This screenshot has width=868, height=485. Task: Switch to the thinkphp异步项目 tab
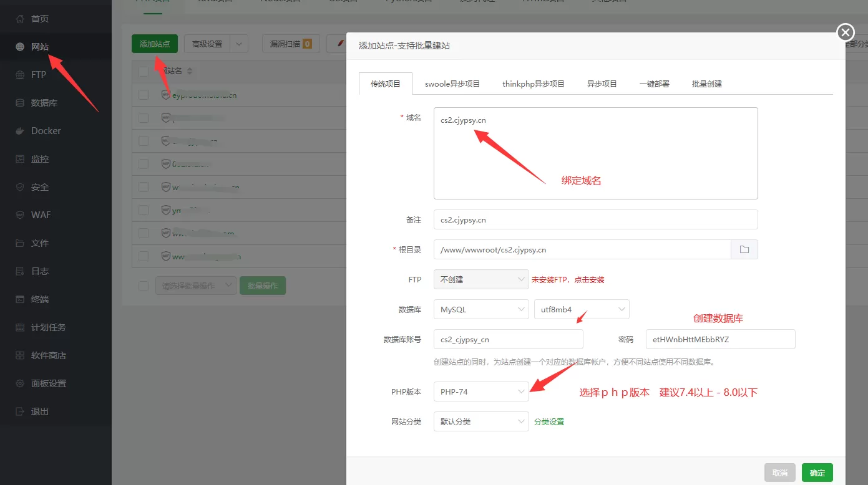point(534,84)
